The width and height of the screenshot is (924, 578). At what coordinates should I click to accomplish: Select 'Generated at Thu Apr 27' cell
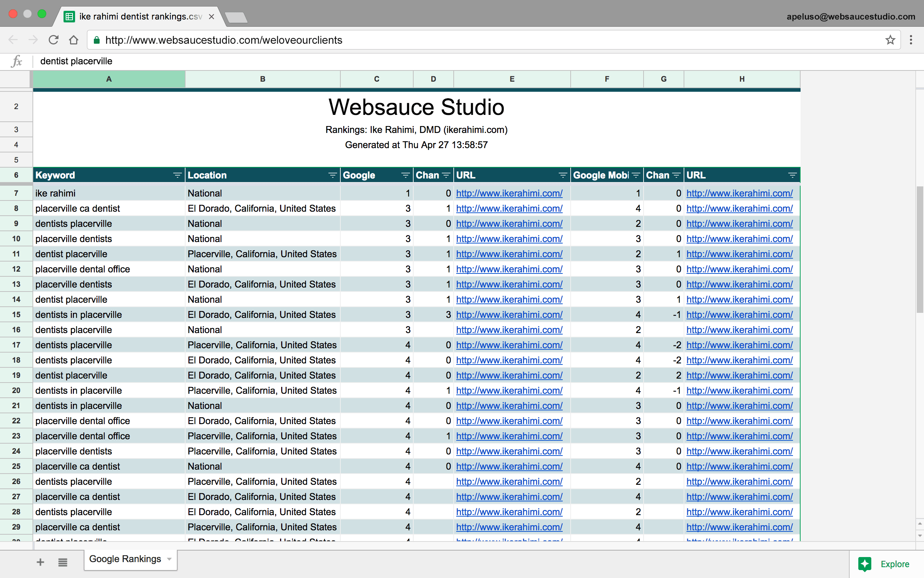(416, 145)
